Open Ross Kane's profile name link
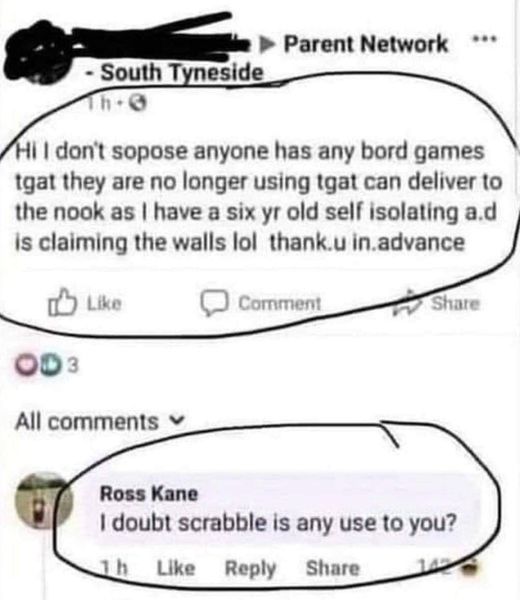The width and height of the screenshot is (520, 600). click(148, 493)
